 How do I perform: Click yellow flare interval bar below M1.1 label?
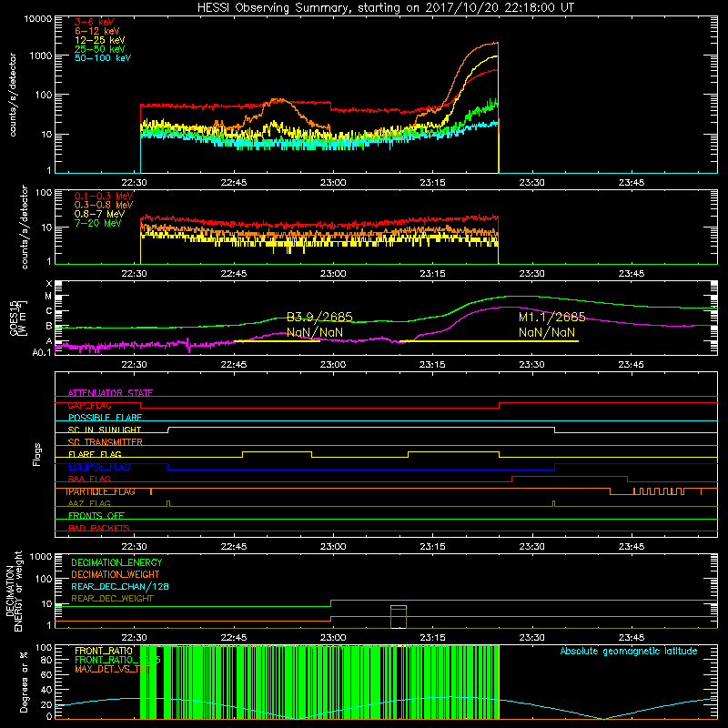[x=489, y=341]
